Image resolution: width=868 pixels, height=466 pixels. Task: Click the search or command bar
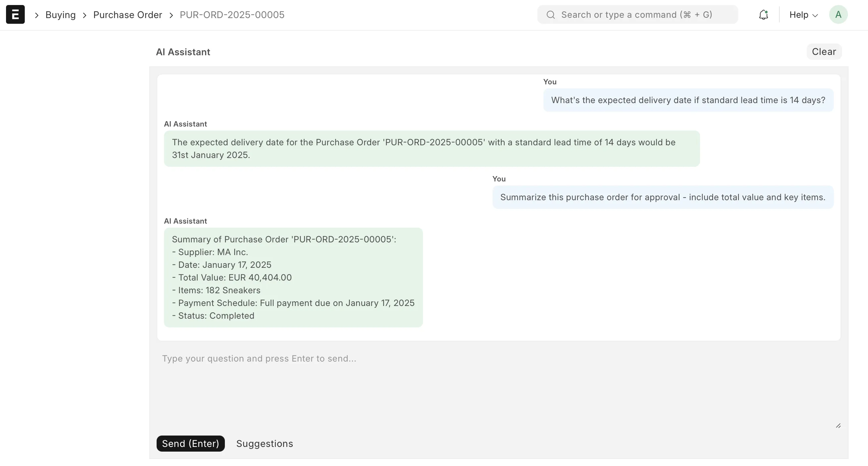[x=637, y=15]
